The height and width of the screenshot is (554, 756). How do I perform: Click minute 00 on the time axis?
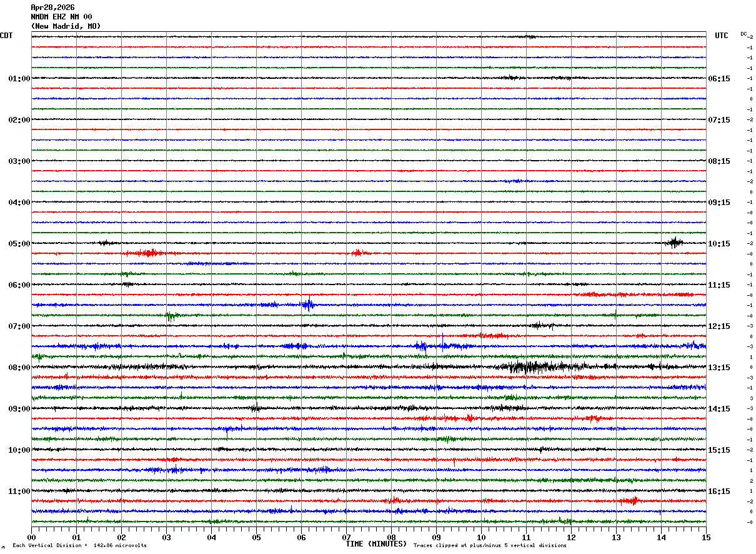31,537
